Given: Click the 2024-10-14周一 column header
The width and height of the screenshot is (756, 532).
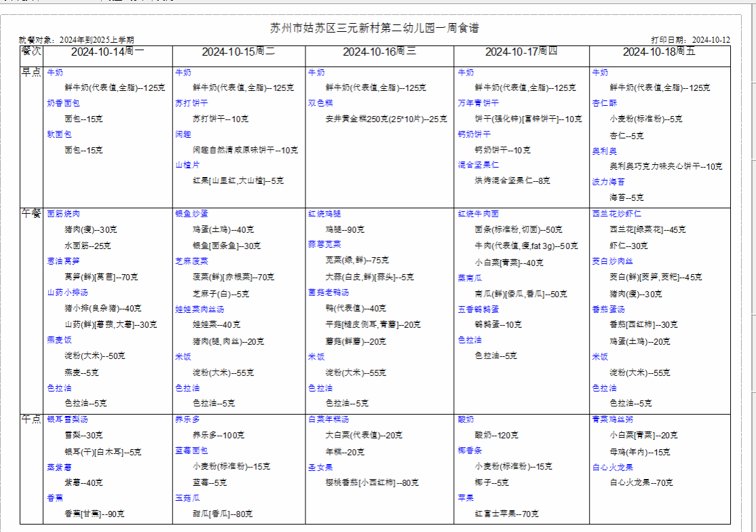Looking at the screenshot, I should [x=107, y=52].
